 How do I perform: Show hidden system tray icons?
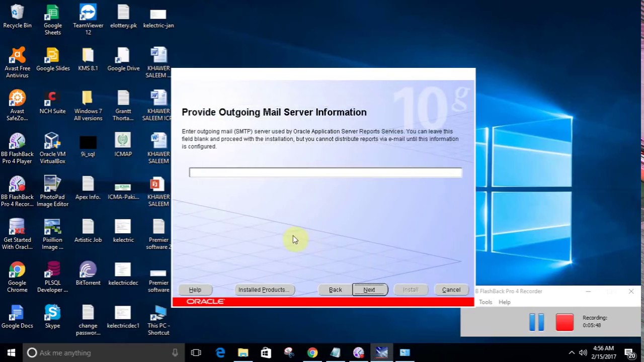572,353
